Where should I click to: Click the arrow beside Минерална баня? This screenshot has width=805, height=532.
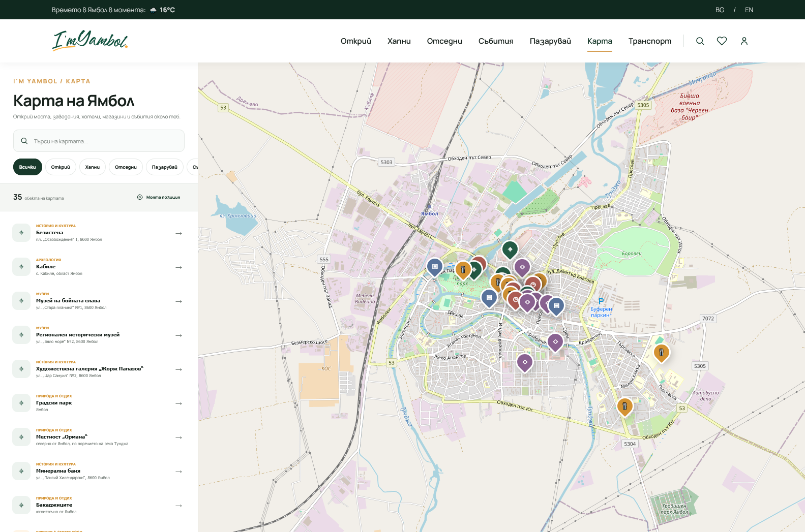pos(178,472)
